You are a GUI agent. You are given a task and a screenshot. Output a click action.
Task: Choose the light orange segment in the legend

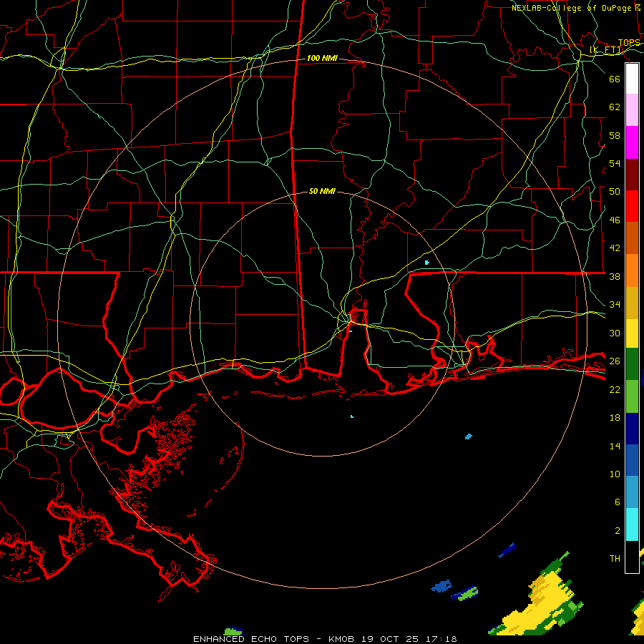632,270
